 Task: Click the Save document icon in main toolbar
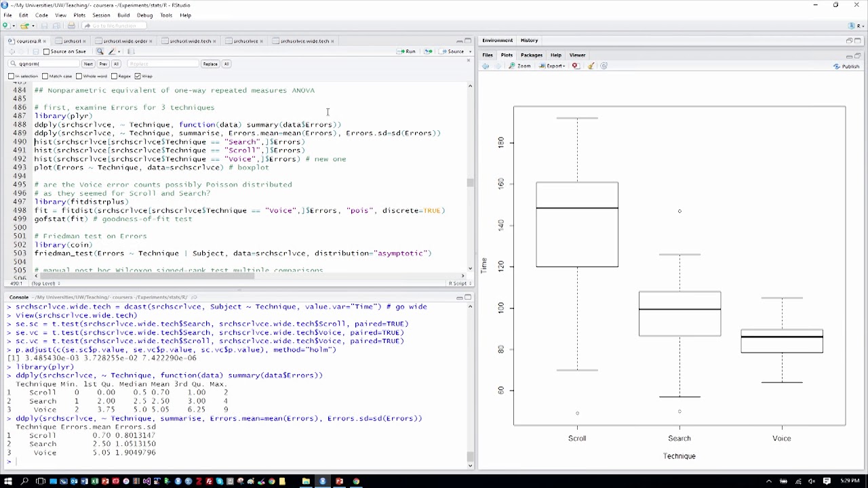click(45, 26)
